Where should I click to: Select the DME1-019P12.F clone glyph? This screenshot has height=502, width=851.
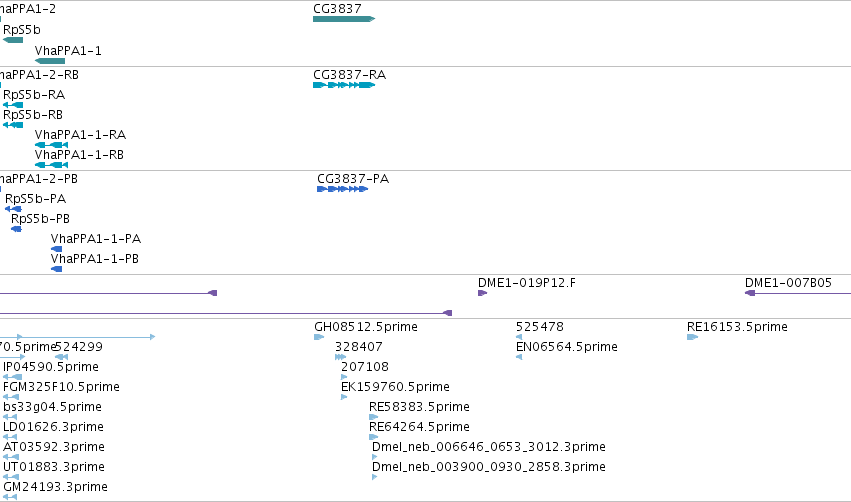(482, 293)
